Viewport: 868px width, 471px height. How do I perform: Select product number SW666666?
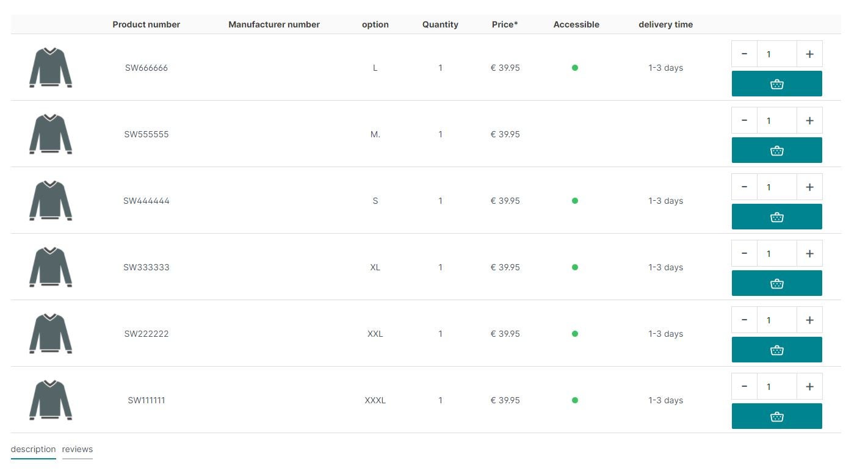click(x=146, y=68)
